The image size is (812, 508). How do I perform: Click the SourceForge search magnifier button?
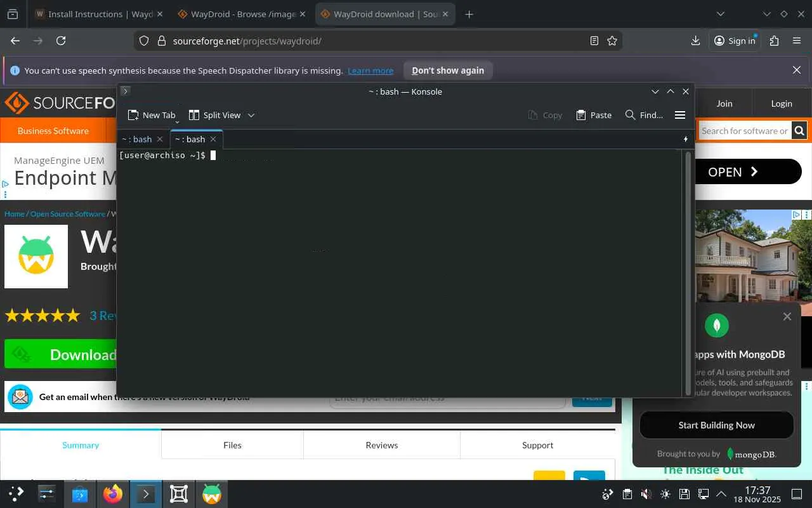click(799, 131)
